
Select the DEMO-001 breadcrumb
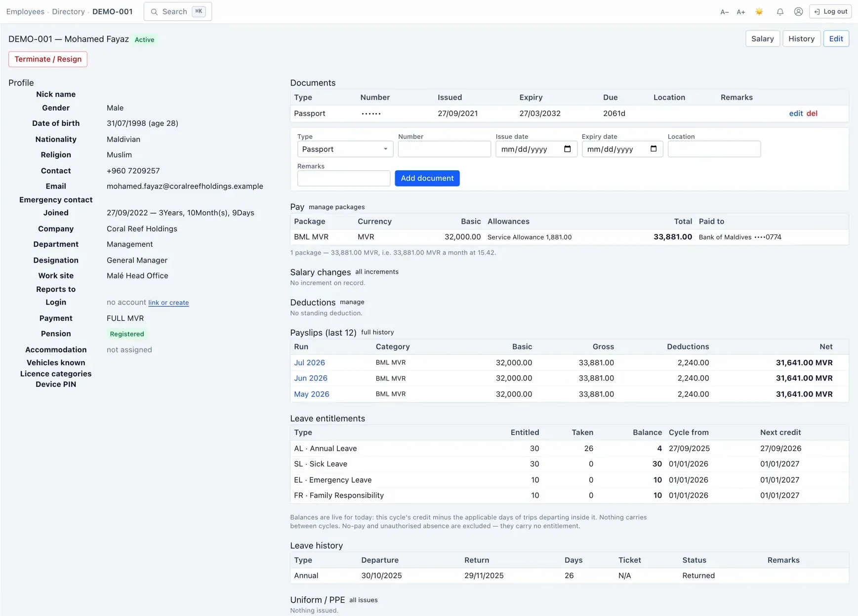(x=112, y=12)
